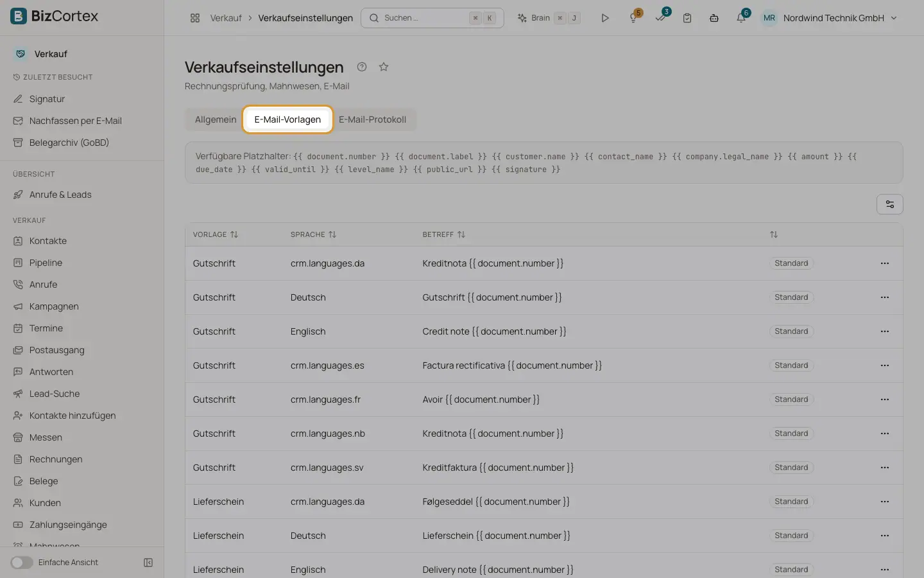Select Følgeseddel {{ document.number }} subject
Image resolution: width=924 pixels, height=578 pixels.
coord(496,502)
